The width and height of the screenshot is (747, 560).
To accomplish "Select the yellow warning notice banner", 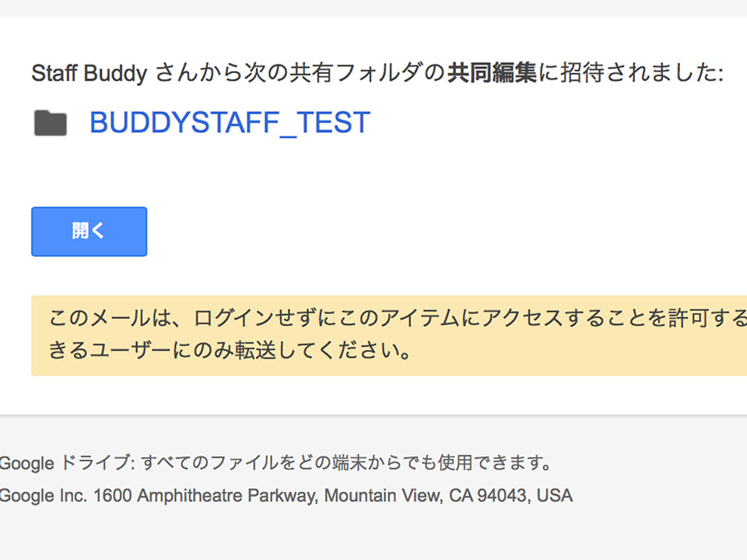I will tap(389, 335).
